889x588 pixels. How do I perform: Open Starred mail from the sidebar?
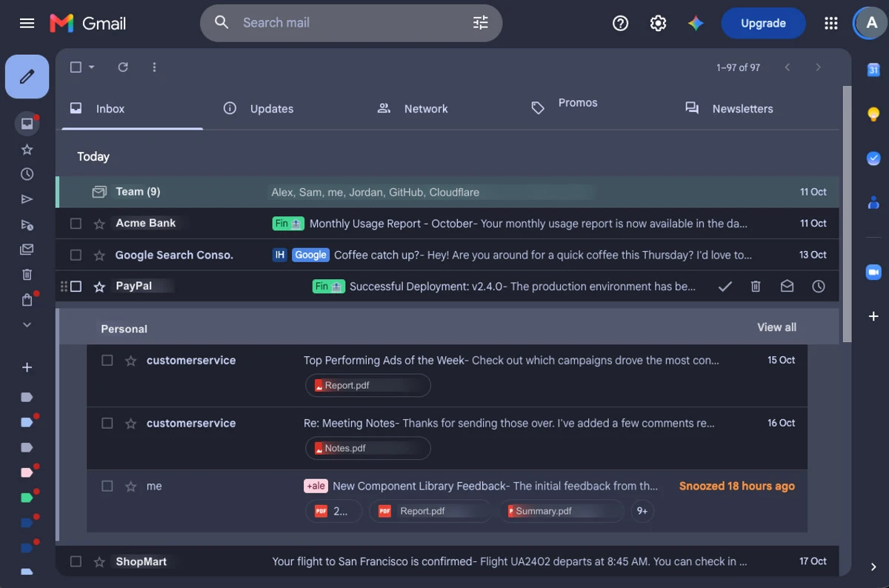tap(27, 150)
